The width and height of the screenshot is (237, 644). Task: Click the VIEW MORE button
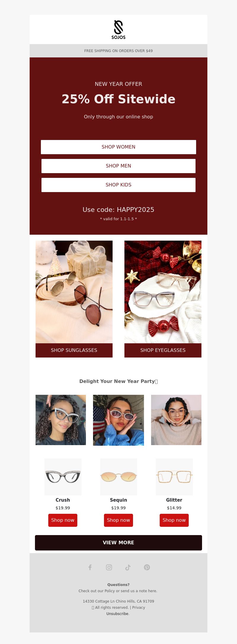point(118,543)
